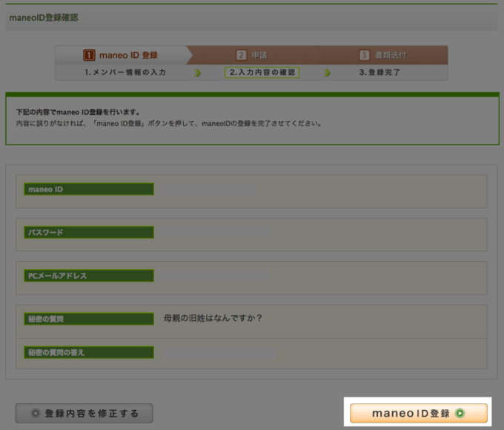
Task: Click the green パスワード field label
Action: (x=89, y=232)
